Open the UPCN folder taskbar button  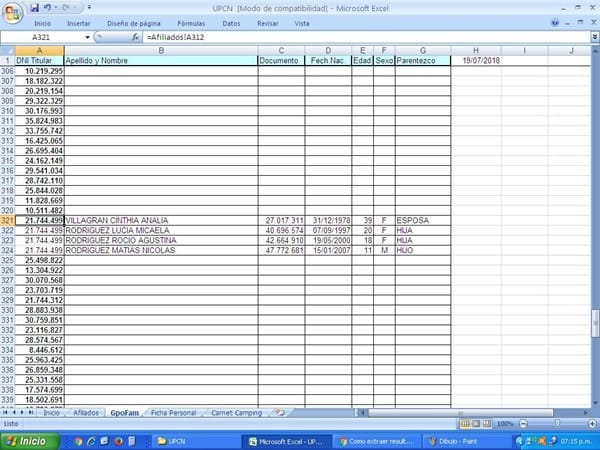[x=195, y=441]
